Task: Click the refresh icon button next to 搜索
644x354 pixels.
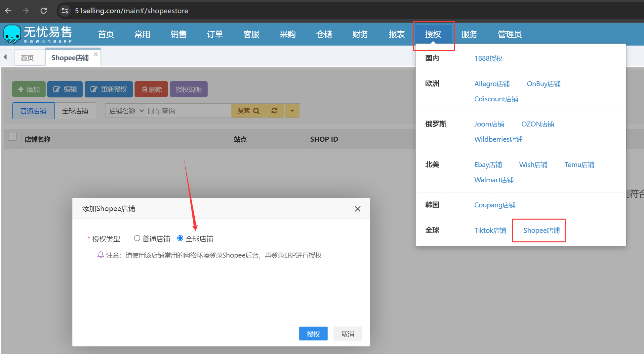Action: [274, 111]
